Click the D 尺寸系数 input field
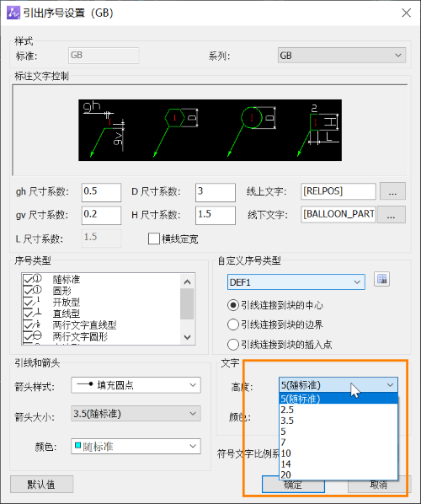 216,192
